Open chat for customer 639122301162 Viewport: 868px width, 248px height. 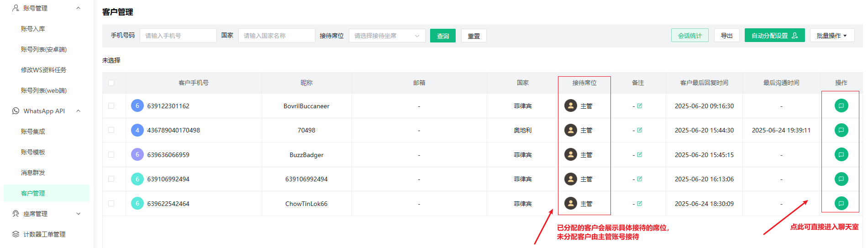pos(841,106)
